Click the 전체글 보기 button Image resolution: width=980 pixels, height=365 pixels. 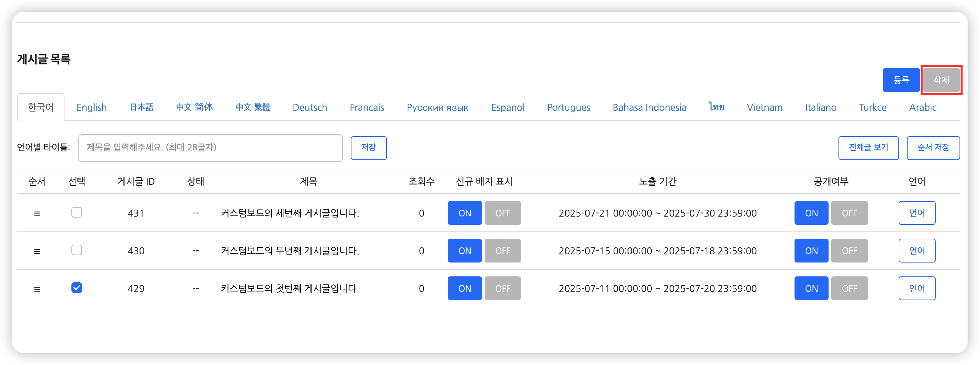[868, 148]
